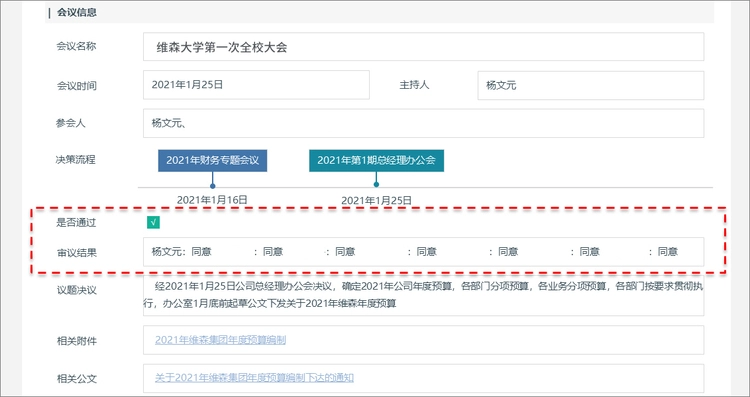The height and width of the screenshot is (397, 750).
Task: Click the 2021年1月16日 date label
Action: [212, 200]
